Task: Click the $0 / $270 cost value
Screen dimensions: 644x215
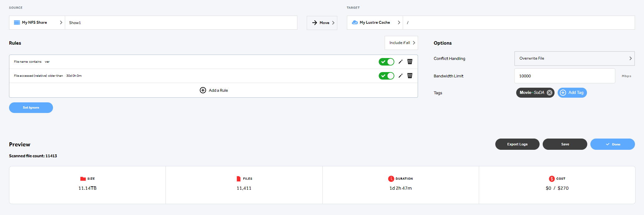Action: [x=557, y=188]
